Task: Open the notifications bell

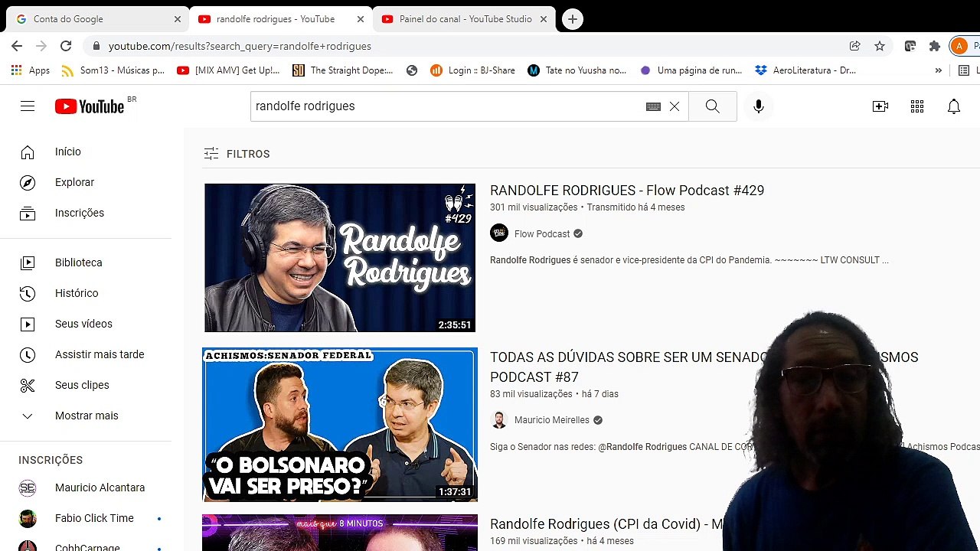Action: tap(954, 106)
